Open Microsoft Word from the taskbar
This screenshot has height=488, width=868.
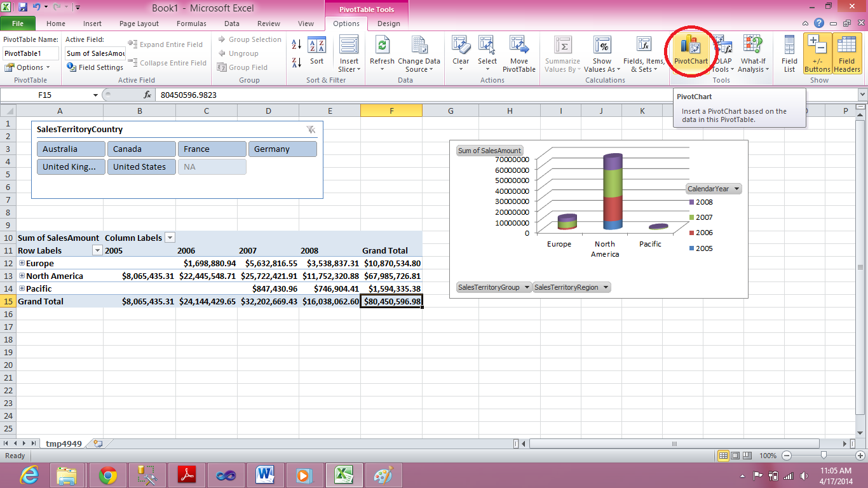(264, 475)
